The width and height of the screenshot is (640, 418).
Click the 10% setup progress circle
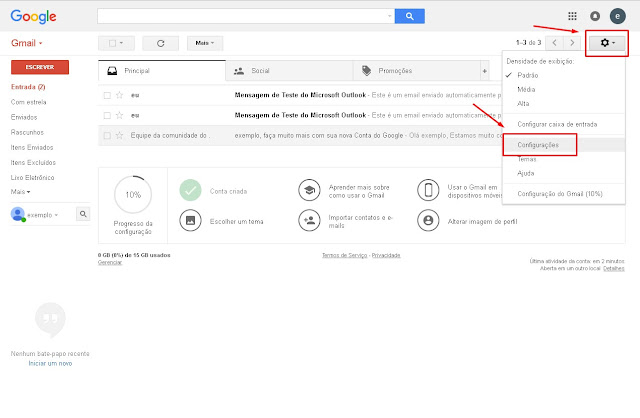133,195
